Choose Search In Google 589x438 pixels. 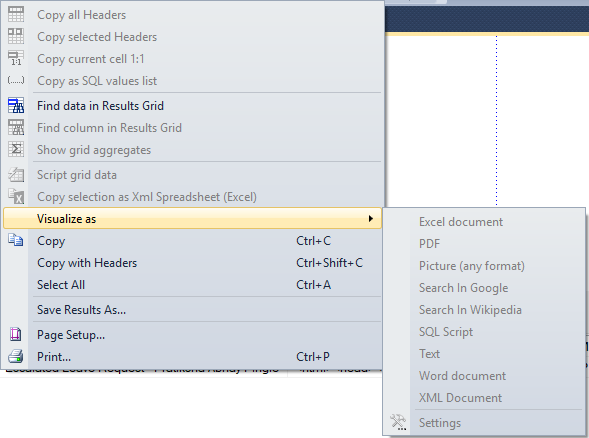[x=484, y=288]
